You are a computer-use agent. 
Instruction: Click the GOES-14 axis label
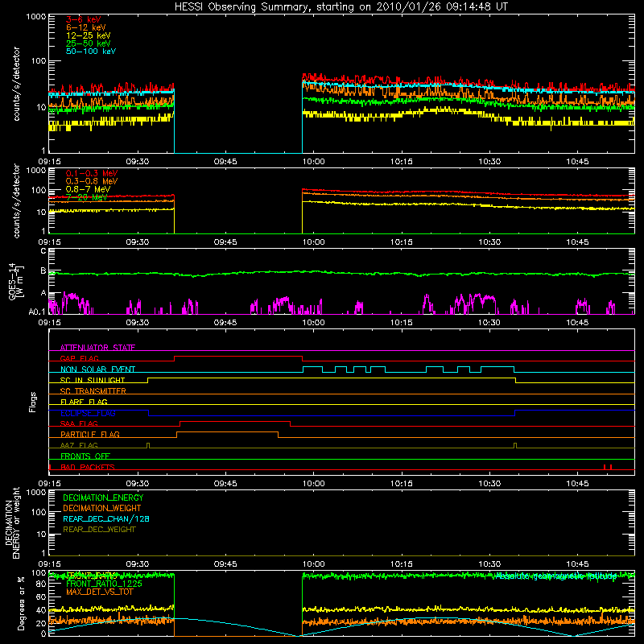[x=16, y=281]
